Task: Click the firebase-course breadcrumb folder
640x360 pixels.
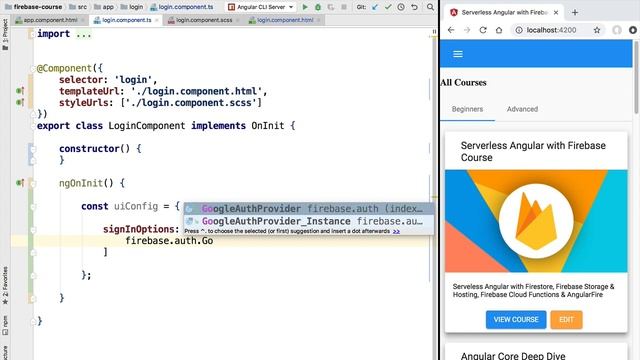Action: (x=33, y=7)
